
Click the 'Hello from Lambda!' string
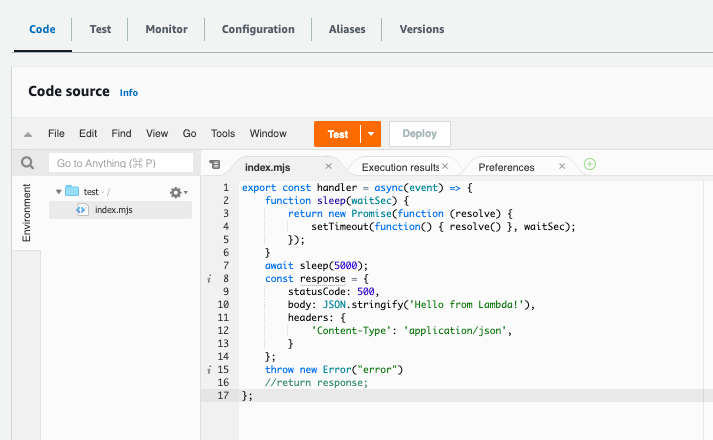click(467, 305)
